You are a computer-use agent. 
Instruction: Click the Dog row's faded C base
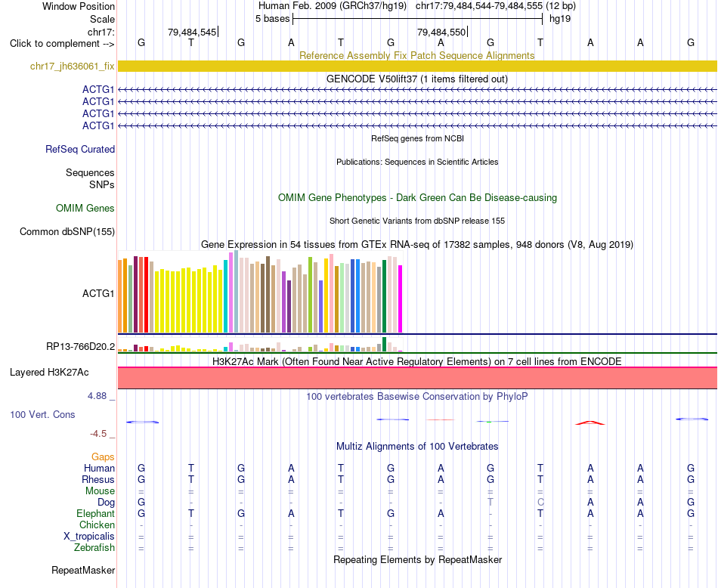(540, 502)
